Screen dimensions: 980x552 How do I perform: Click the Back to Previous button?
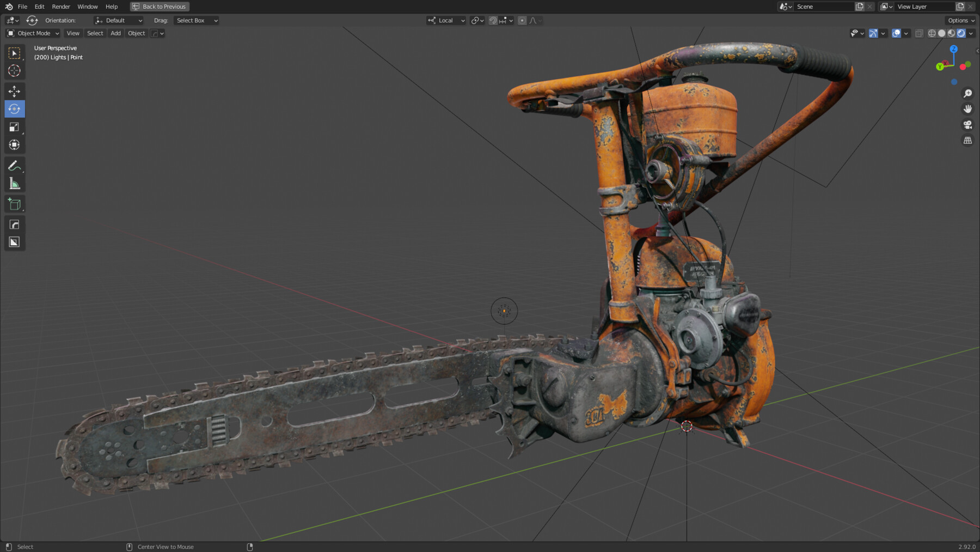pos(159,7)
